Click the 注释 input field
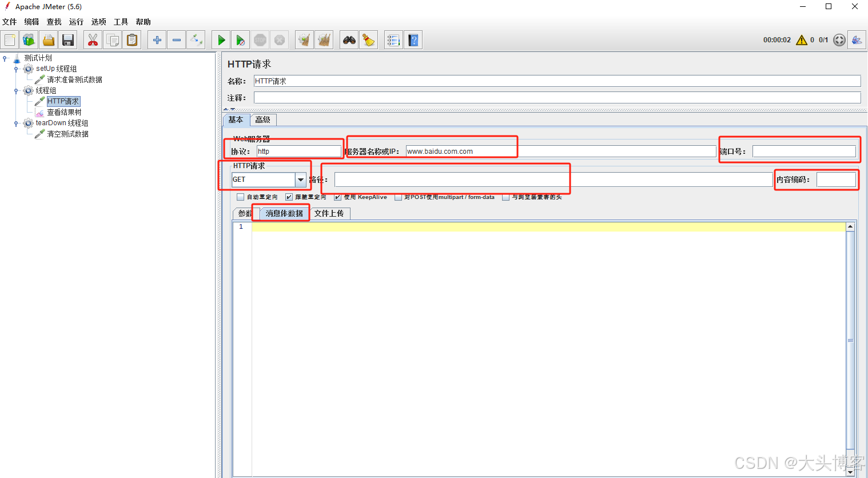 tap(557, 98)
